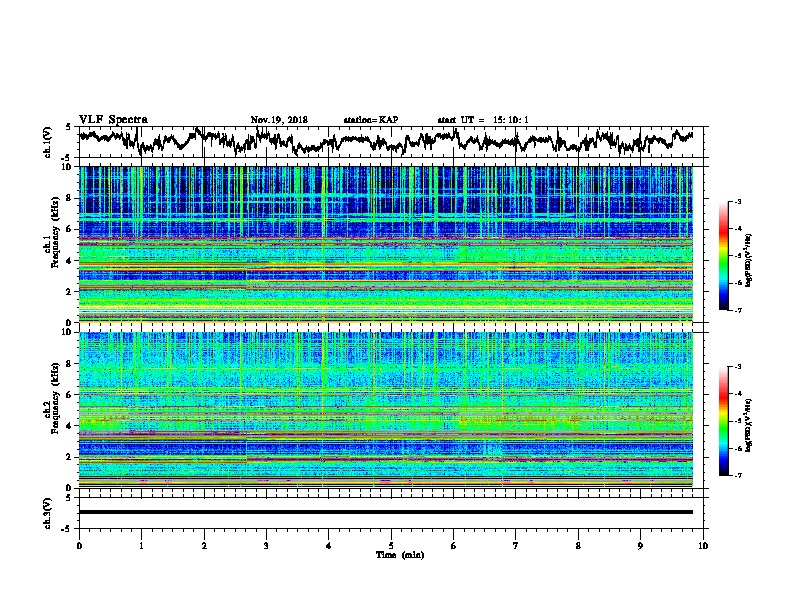Click the flat black ch.3 voltage trace
Viewport: 792px width, 612px height.
pyautogui.click(x=386, y=512)
